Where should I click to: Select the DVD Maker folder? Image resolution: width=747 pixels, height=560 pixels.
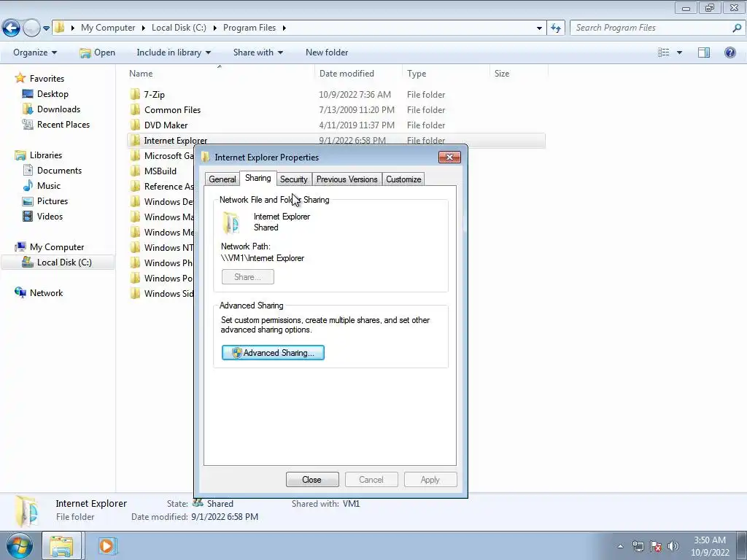pyautogui.click(x=166, y=125)
